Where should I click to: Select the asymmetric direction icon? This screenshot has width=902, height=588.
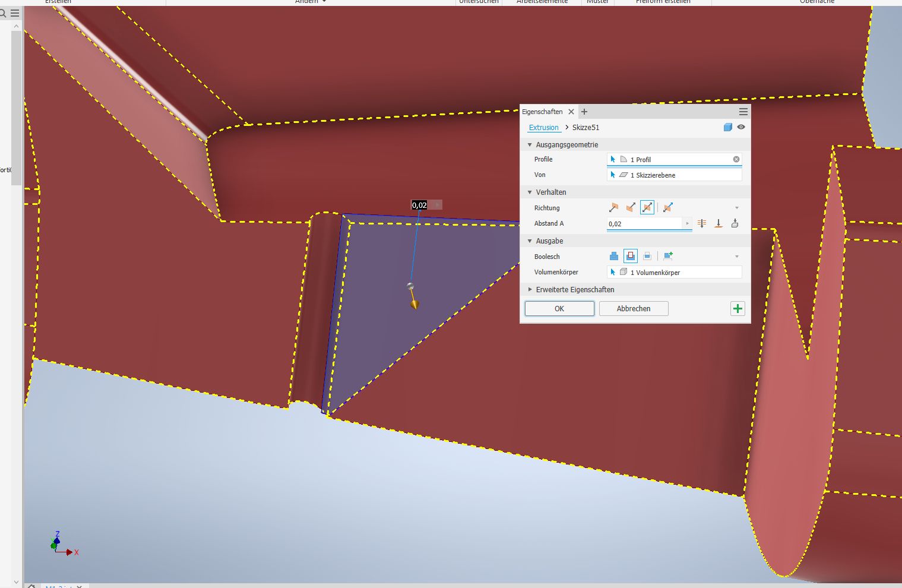(x=668, y=207)
